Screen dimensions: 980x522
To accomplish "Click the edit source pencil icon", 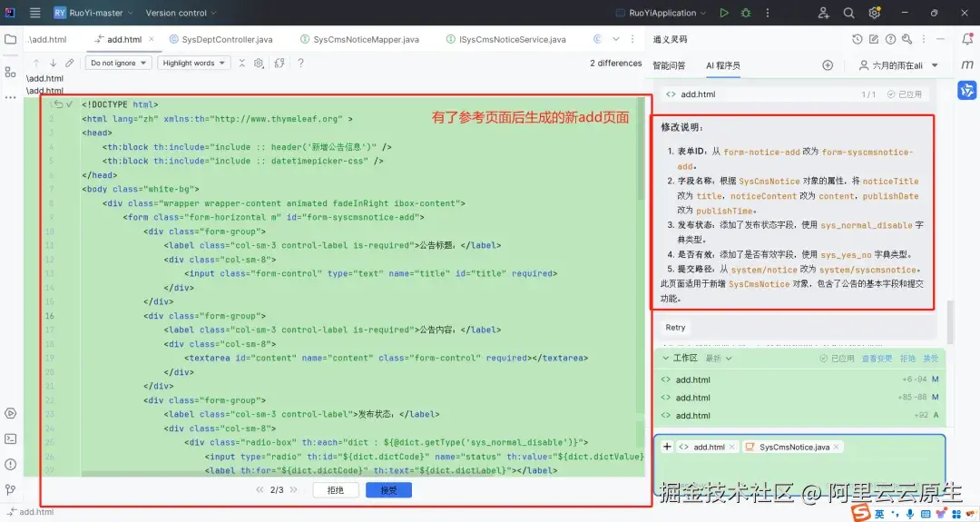I will 69,64.
